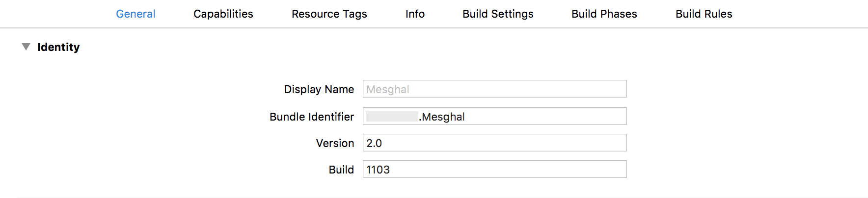Click the Identity section heading
868x198 pixels.
pyautogui.click(x=58, y=47)
